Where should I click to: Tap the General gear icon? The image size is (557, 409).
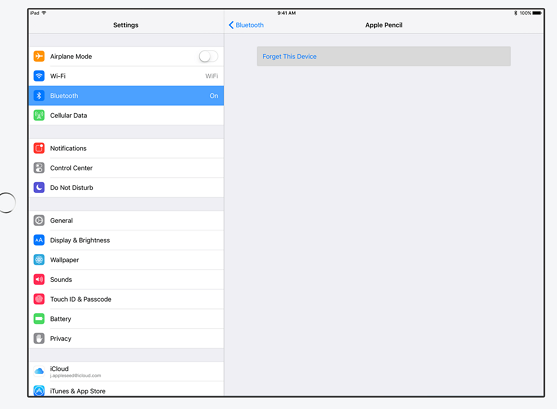(39, 220)
